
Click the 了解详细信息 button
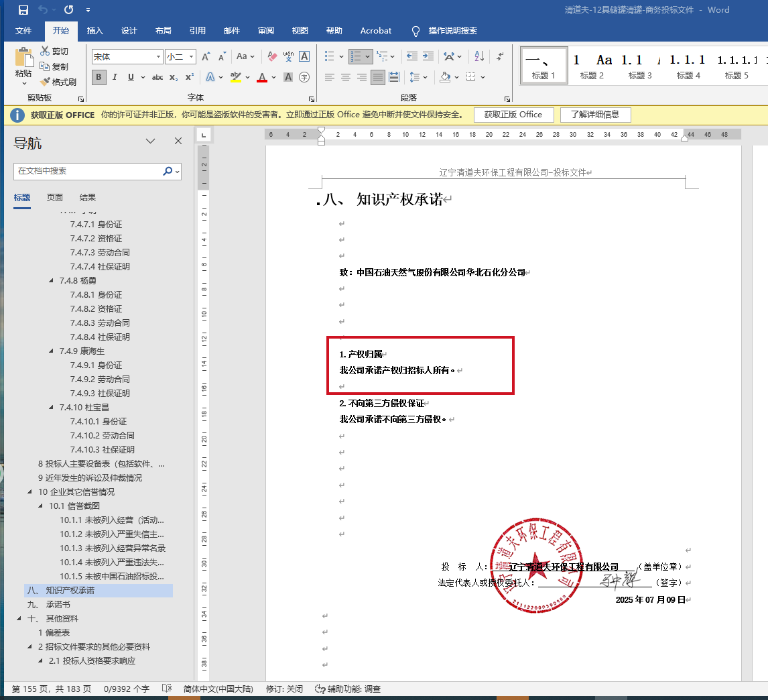click(595, 115)
